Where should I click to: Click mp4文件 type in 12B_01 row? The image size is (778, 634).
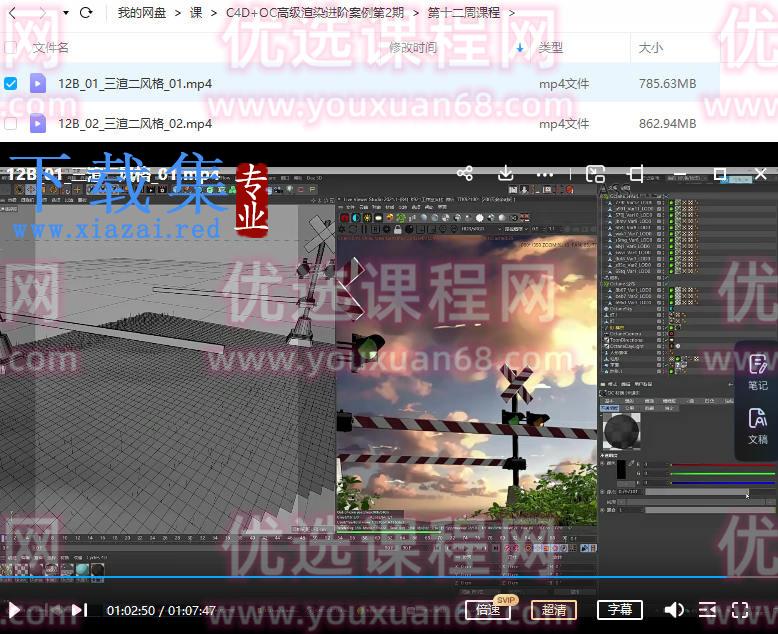pyautogui.click(x=564, y=83)
